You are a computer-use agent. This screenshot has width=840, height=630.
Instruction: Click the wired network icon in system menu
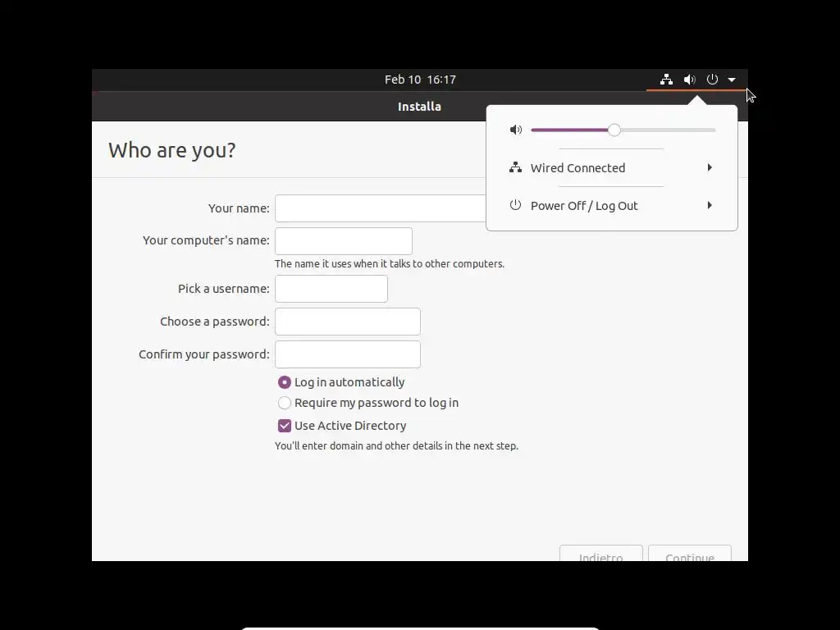(x=515, y=167)
